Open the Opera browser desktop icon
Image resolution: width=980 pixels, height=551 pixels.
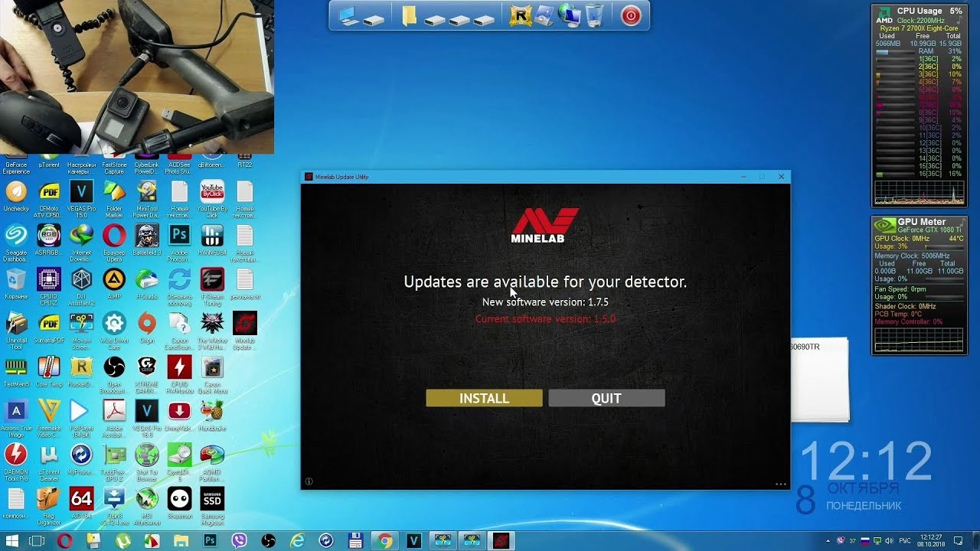click(114, 241)
